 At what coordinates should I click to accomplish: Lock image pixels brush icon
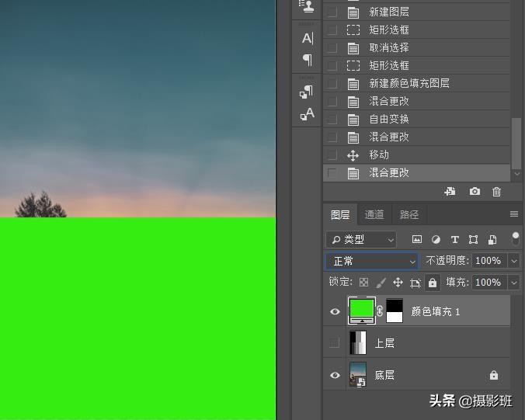381,283
